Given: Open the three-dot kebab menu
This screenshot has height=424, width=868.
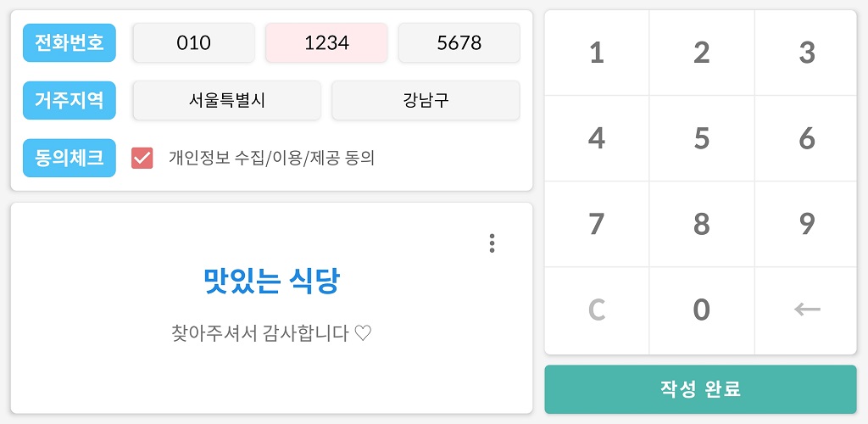Looking at the screenshot, I should click(x=492, y=243).
